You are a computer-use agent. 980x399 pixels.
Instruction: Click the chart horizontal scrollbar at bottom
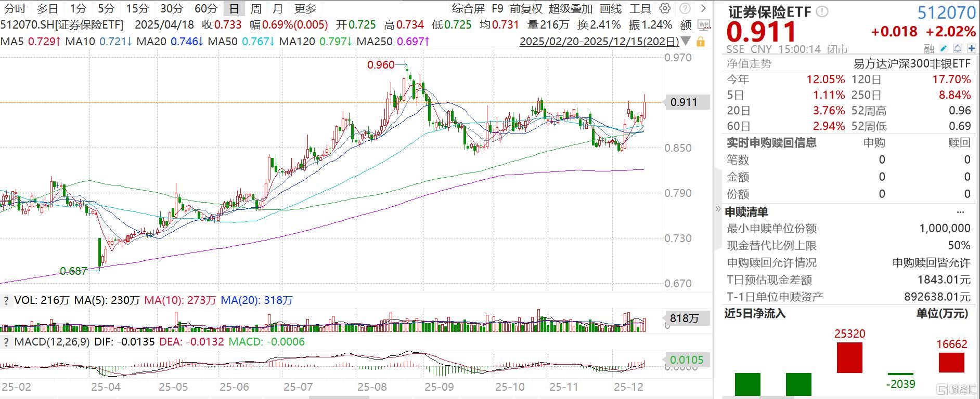pyautogui.click(x=339, y=396)
